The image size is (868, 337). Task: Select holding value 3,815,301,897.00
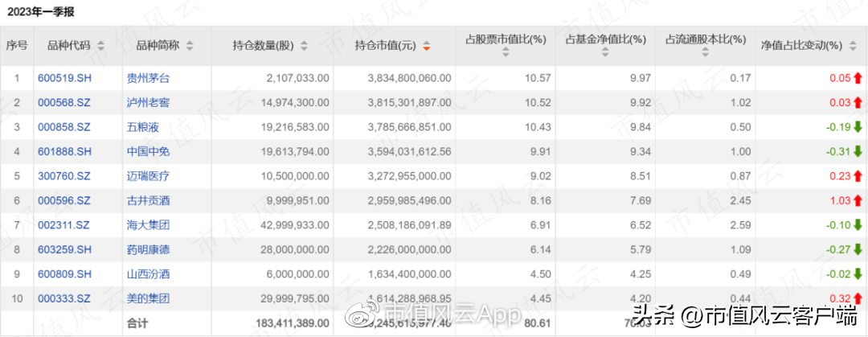tap(409, 102)
